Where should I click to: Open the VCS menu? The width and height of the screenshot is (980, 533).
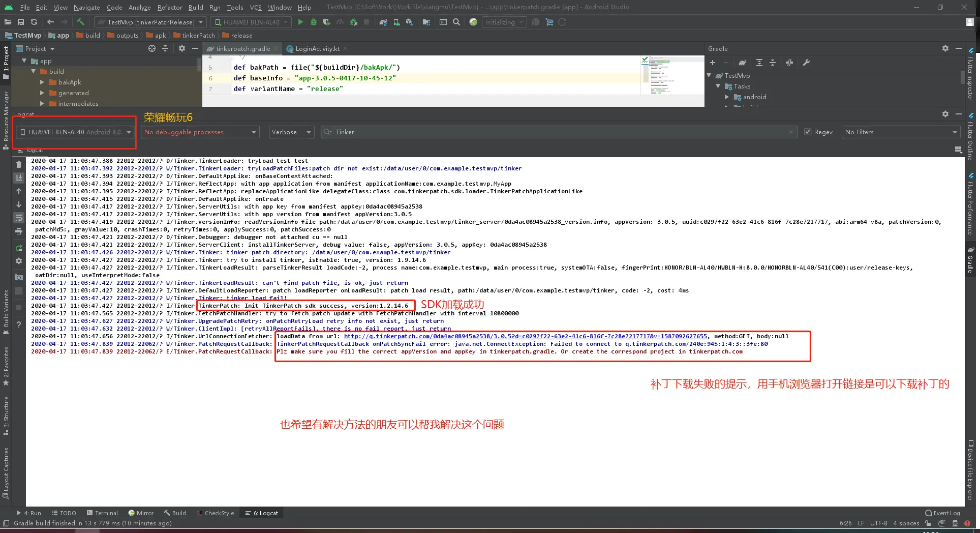coord(256,7)
